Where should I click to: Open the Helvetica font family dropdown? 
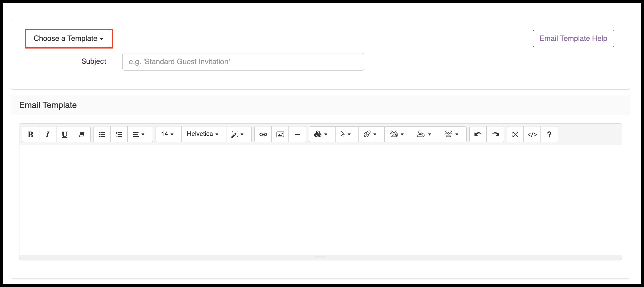tap(204, 134)
